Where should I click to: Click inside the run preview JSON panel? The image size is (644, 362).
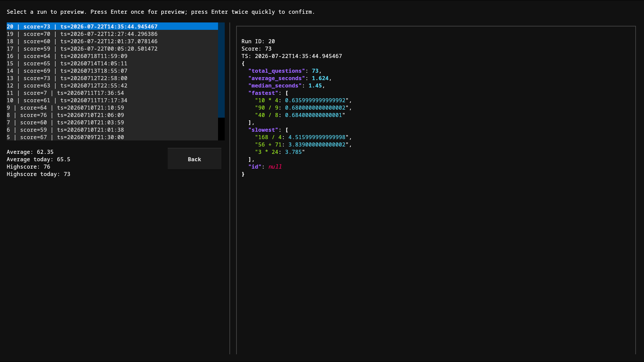point(436,190)
